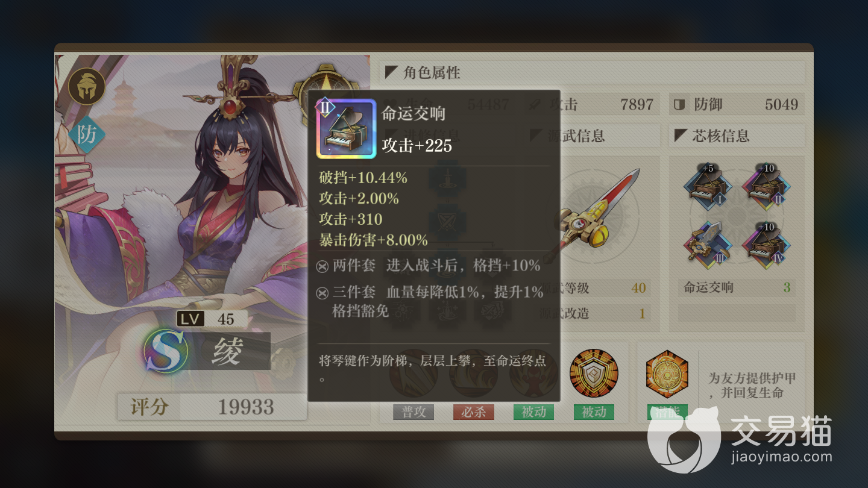This screenshot has height=488, width=868.
Task: Click the piano icon in the tooltip
Action: click(x=347, y=129)
